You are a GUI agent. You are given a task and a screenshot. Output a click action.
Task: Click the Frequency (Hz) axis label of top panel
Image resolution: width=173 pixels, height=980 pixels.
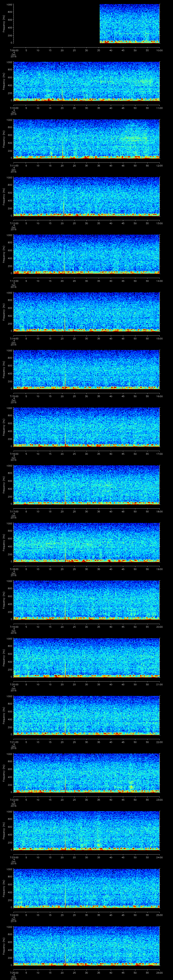pos(4,24)
